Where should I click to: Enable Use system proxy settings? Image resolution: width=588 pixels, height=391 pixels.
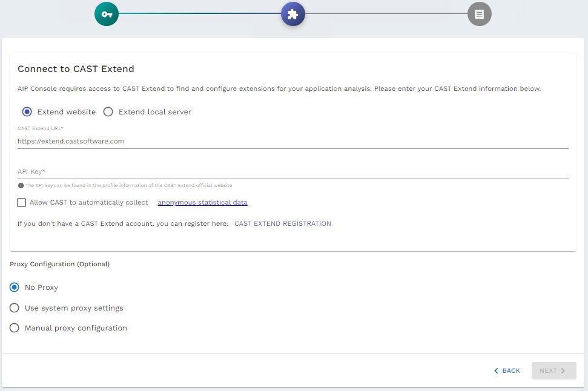(x=14, y=307)
